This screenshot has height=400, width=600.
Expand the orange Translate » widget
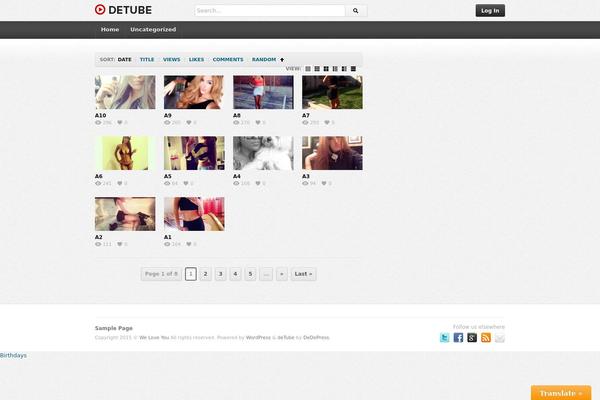[561, 393]
